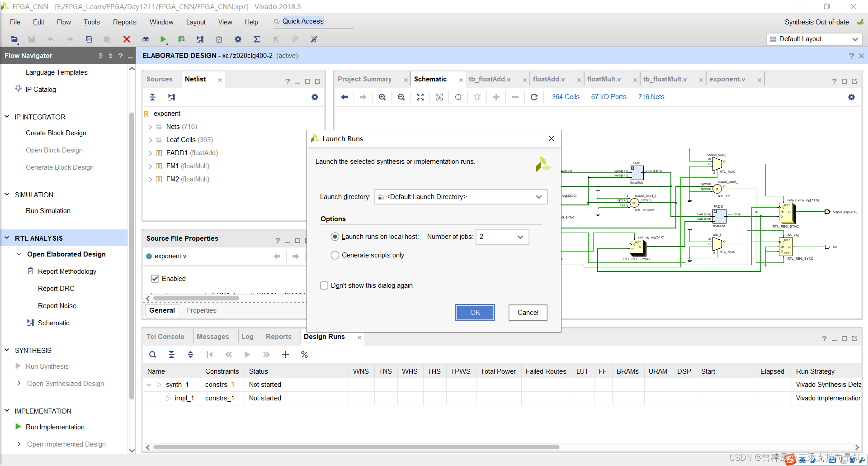Click the Flow Navigator vertical scrollbar
The height and width of the screenshot is (466, 868).
click(x=132, y=256)
